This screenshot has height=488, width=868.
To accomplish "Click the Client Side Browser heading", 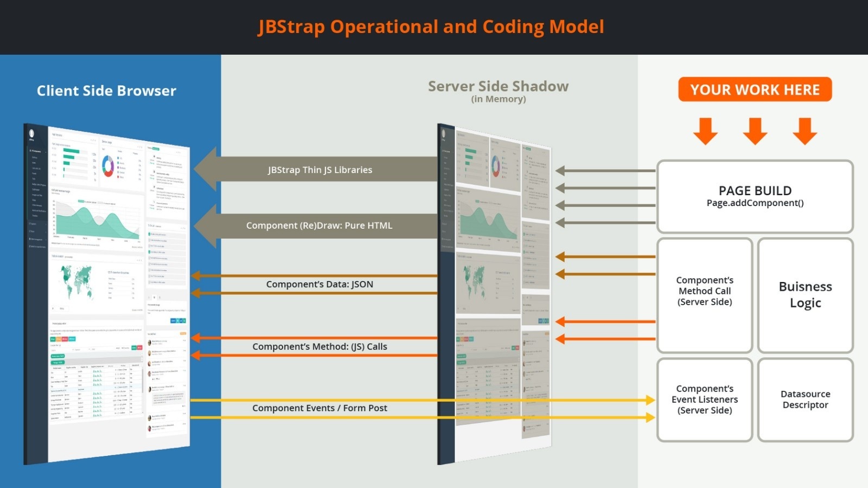I will [106, 91].
